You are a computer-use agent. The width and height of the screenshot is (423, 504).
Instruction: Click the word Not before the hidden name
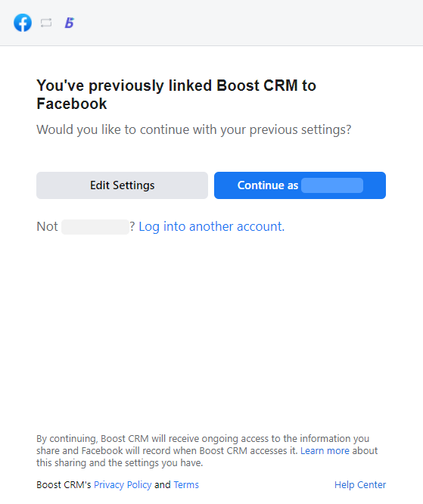[x=47, y=226]
